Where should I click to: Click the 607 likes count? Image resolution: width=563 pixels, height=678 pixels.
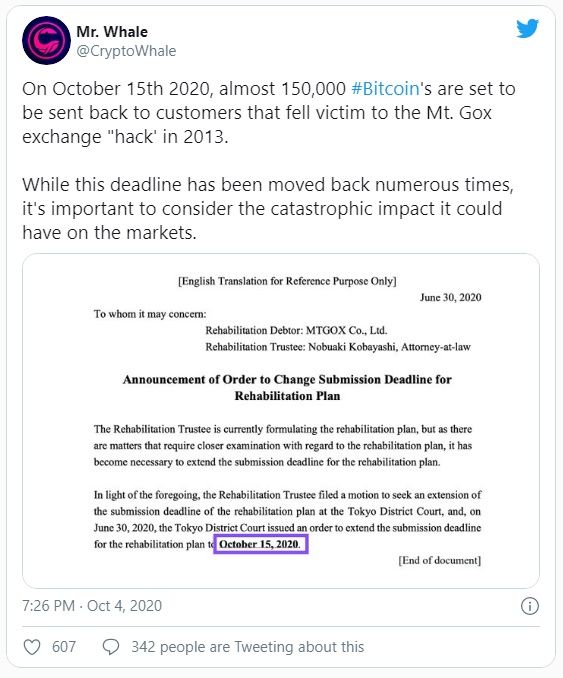(x=64, y=647)
